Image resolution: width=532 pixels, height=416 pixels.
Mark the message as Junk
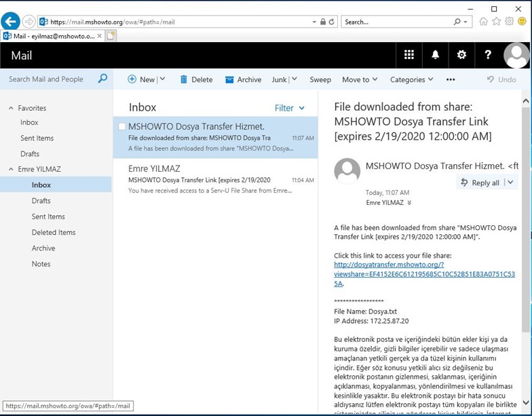(x=280, y=79)
